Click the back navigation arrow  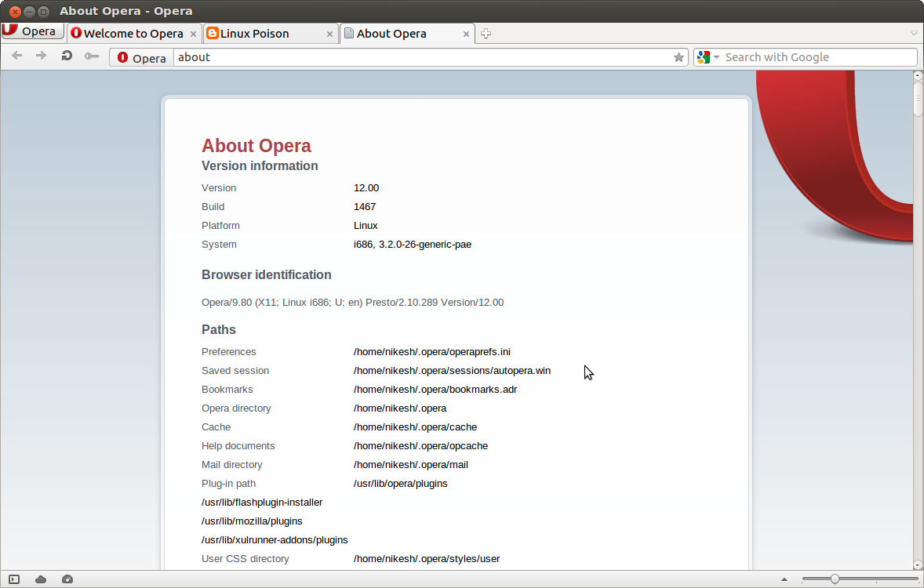point(16,56)
